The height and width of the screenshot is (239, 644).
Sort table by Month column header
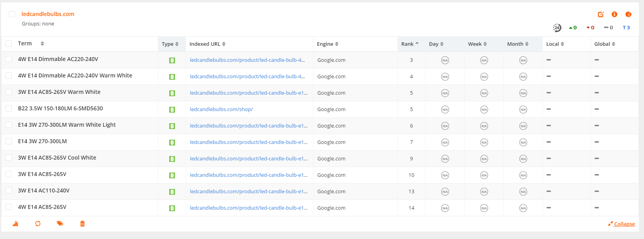point(517,44)
